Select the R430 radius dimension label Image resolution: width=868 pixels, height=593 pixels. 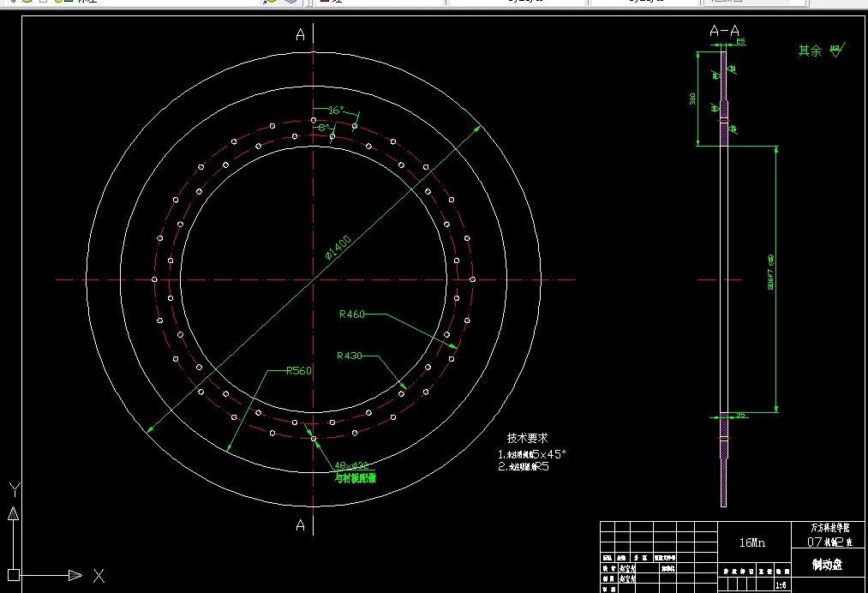click(350, 356)
